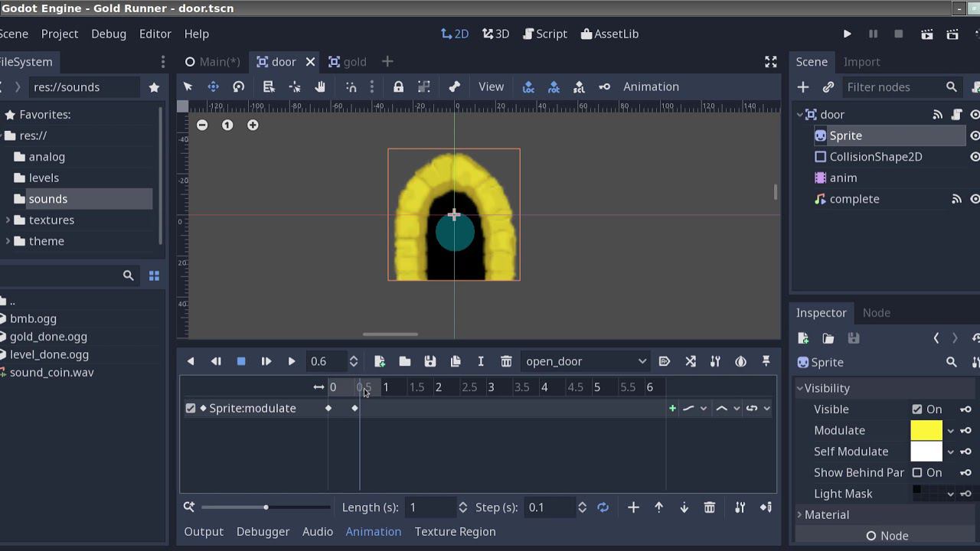Switch to the Script workspace
Viewport: 980px width, 551px height.
click(545, 34)
